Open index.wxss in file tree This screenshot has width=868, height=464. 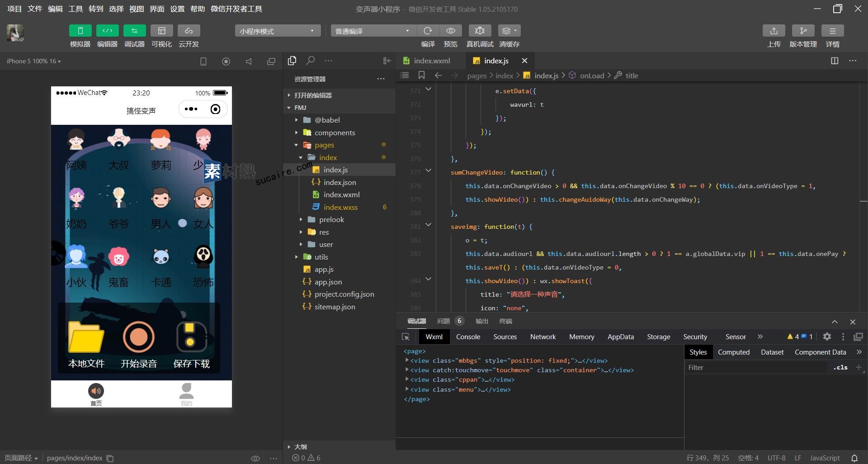tap(339, 207)
